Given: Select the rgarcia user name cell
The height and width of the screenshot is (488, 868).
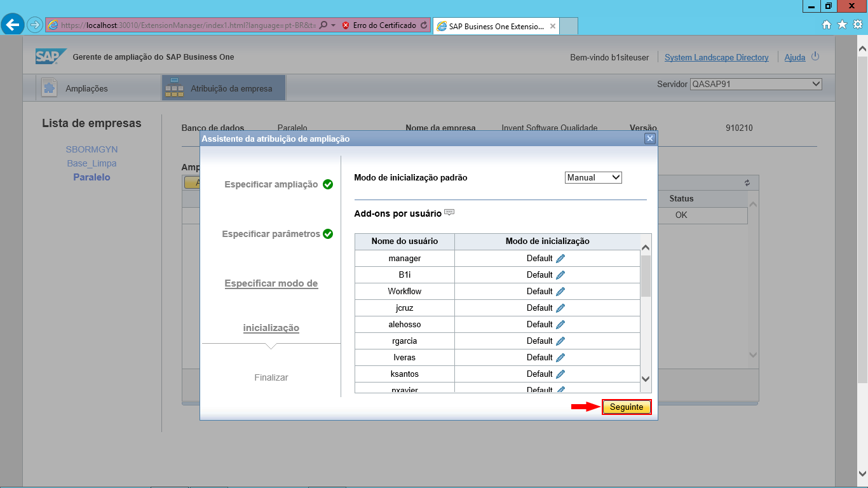Looking at the screenshot, I should [405, 341].
